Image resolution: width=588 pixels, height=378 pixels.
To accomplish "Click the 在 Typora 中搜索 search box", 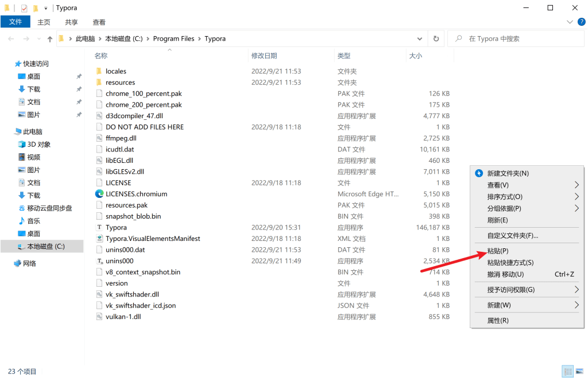I will [517, 38].
